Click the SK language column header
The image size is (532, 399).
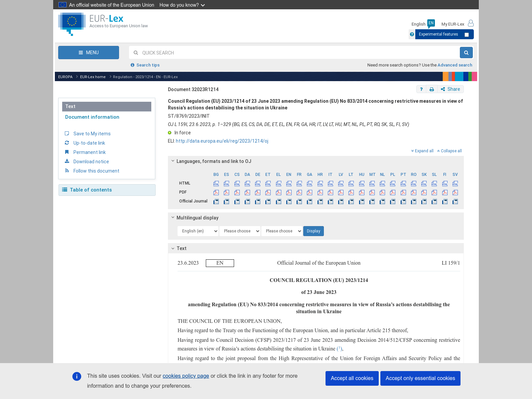(424, 175)
